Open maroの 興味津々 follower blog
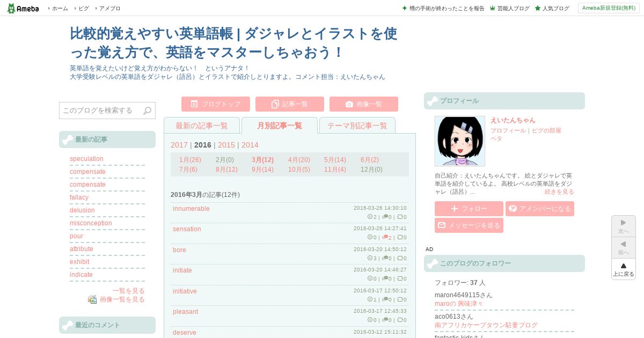Screen dimensions: 644x338 (459, 304)
